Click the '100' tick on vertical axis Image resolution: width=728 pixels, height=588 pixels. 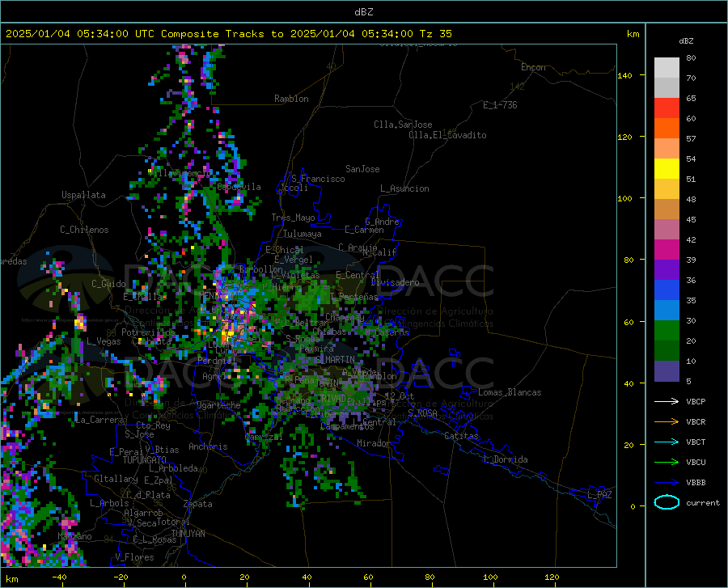pyautogui.click(x=624, y=199)
